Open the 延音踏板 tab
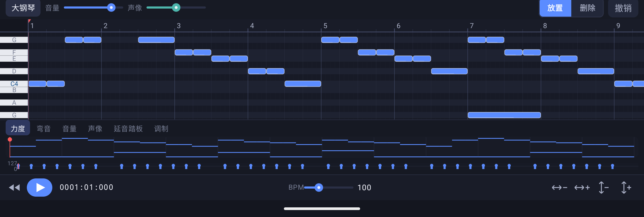 pos(128,129)
